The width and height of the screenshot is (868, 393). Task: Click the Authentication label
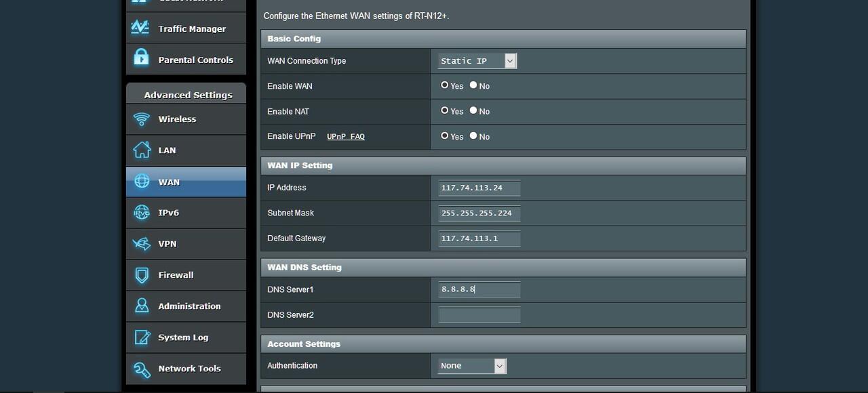tap(292, 366)
